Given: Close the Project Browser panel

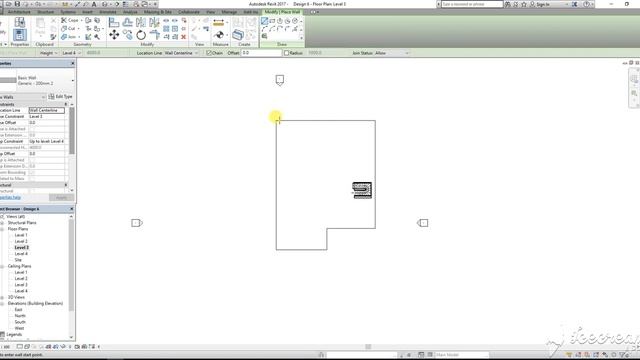Looking at the screenshot, I should pos(72,209).
